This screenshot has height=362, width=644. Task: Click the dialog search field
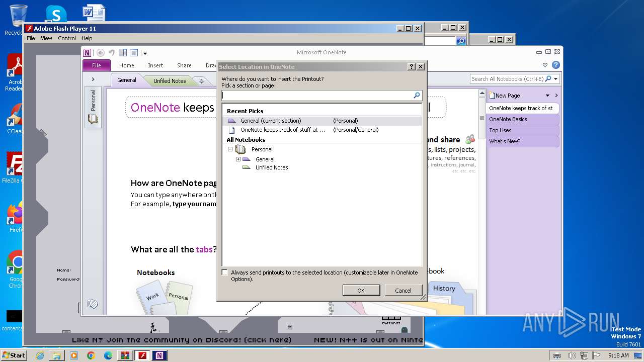[317, 95]
